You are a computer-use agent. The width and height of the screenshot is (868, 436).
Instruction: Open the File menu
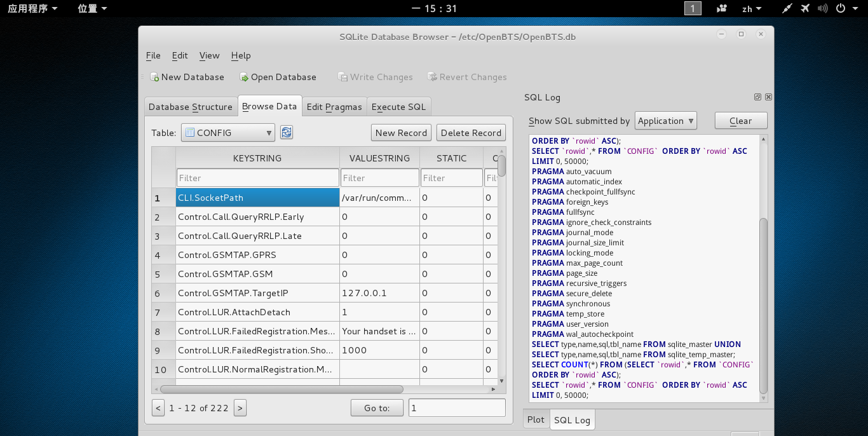(153, 55)
